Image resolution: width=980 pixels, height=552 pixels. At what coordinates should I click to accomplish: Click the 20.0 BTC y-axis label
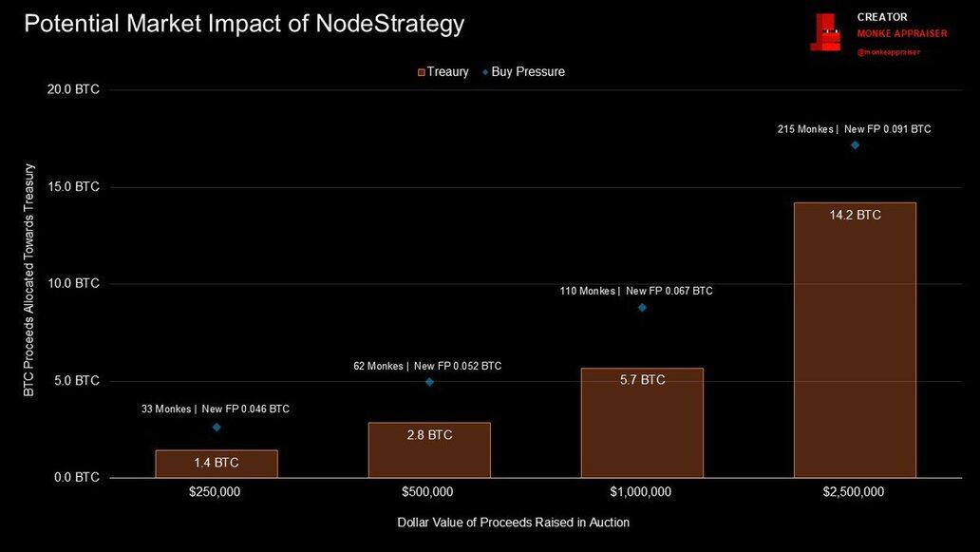tap(74, 89)
